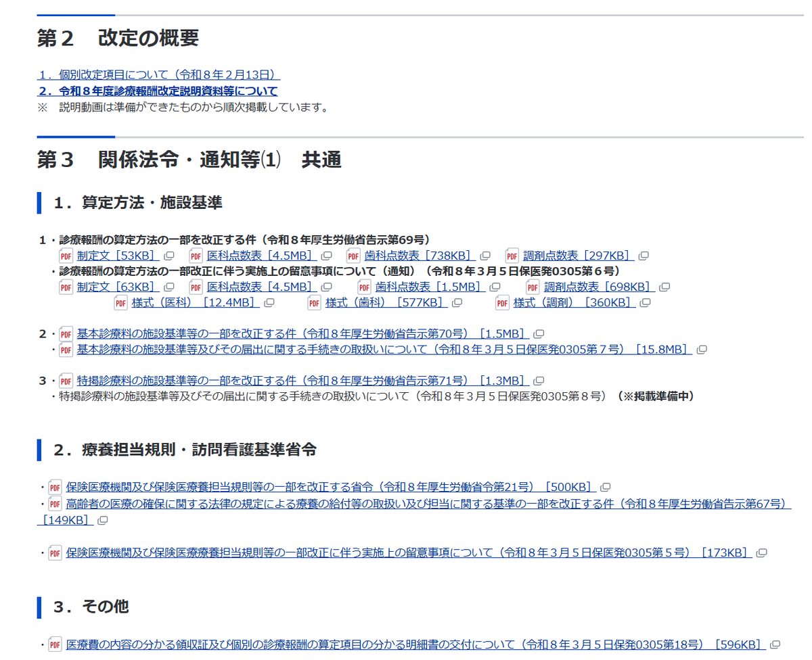Open 特掲診療料の施設基準等 告示第71号 link text
Image resolution: width=812 pixels, height=660 pixels.
pos(303,381)
